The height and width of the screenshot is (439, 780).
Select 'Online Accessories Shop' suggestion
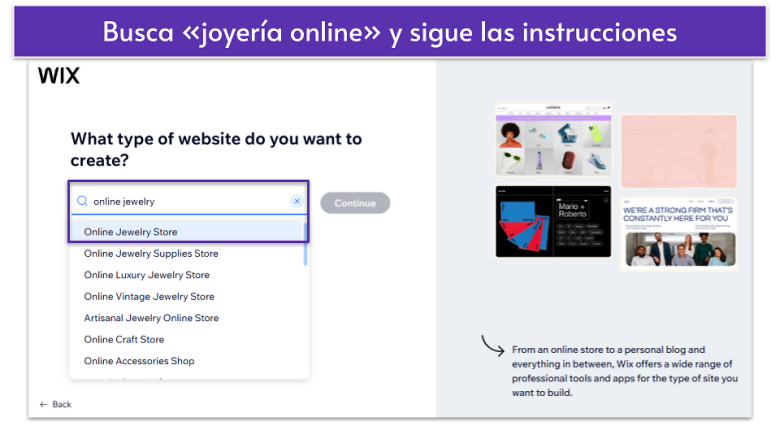click(139, 361)
